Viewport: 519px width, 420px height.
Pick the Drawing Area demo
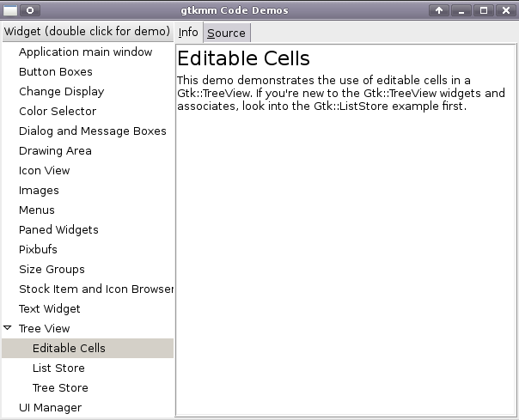pyautogui.click(x=55, y=151)
